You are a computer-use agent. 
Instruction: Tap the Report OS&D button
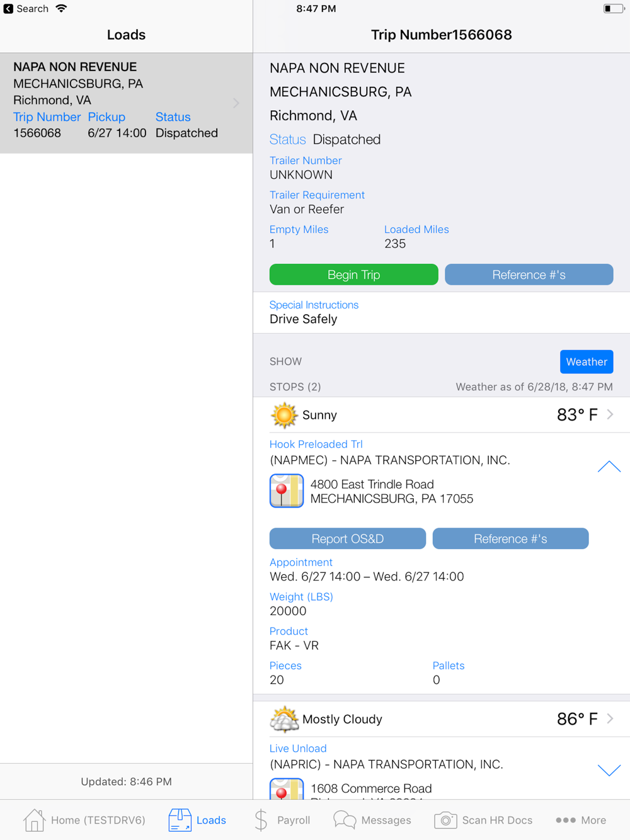pos(348,538)
